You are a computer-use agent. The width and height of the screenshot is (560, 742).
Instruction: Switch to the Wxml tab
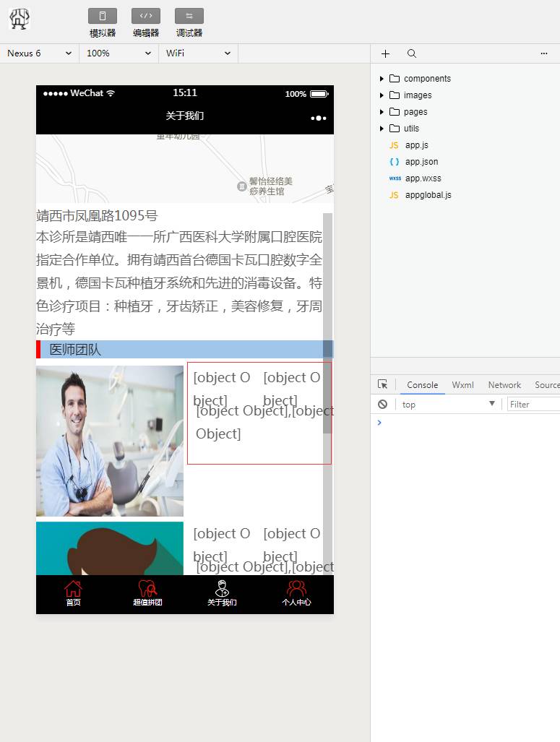[462, 385]
